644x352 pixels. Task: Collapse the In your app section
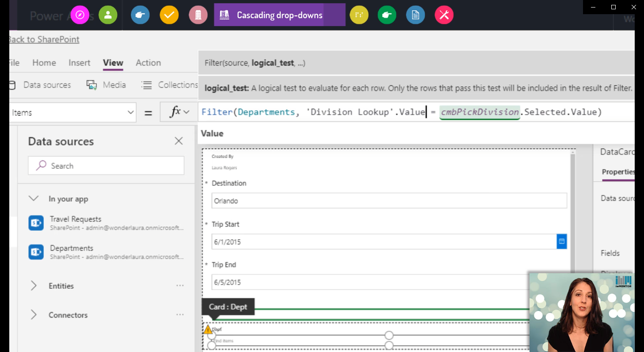pos(34,199)
